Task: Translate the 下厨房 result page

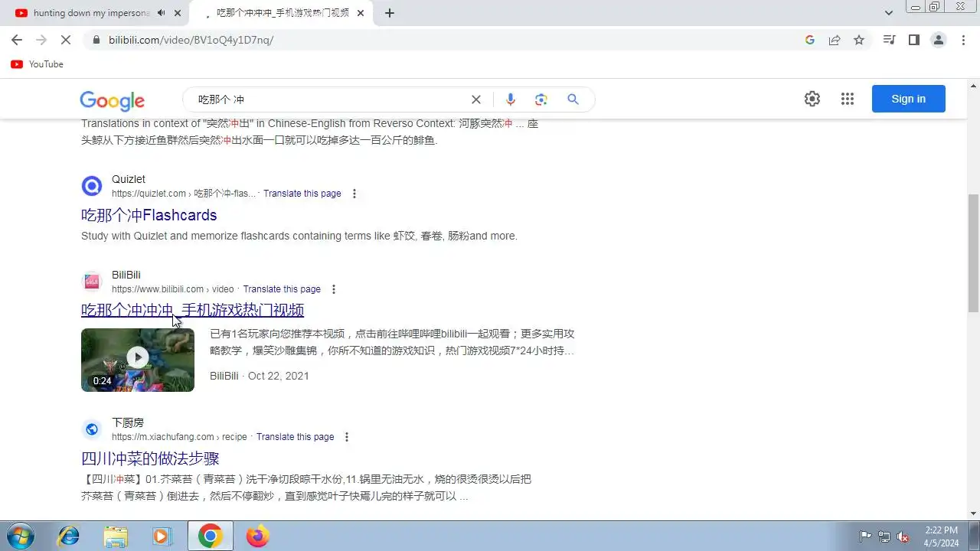Action: (296, 437)
